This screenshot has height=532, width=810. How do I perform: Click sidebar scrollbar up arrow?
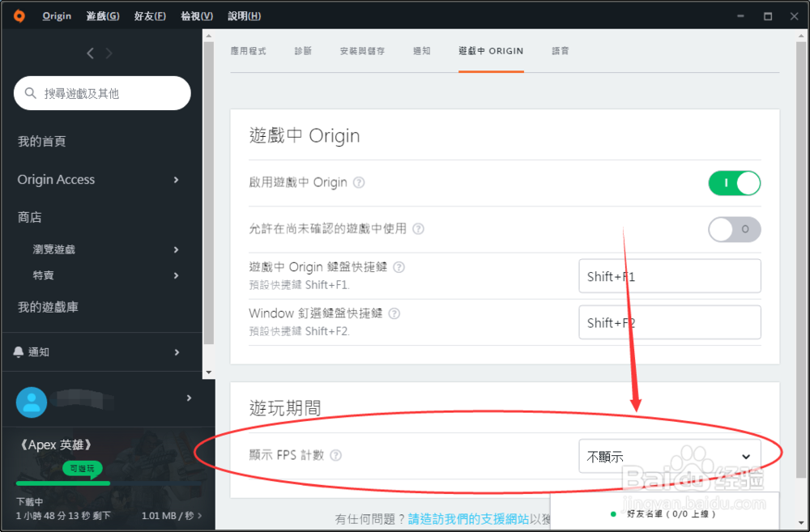click(209, 36)
